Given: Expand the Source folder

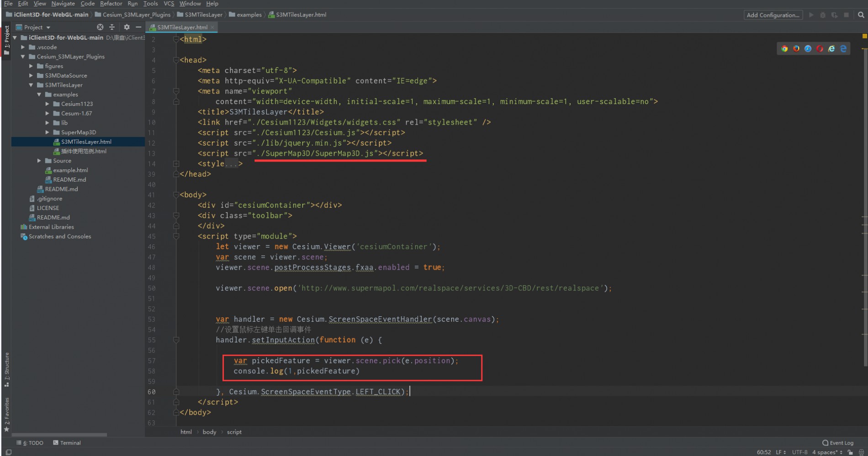Looking at the screenshot, I should [39, 161].
